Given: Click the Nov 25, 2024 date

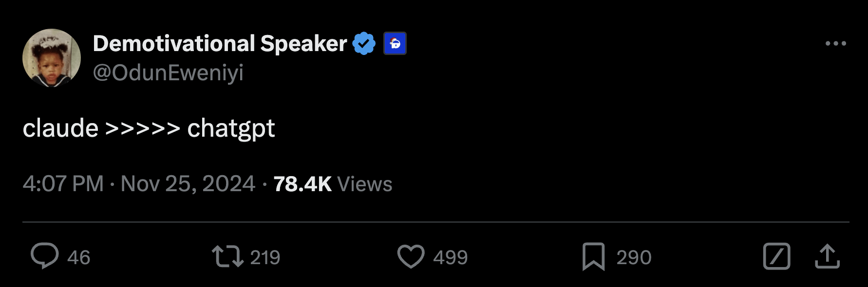Looking at the screenshot, I should pyautogui.click(x=188, y=184).
